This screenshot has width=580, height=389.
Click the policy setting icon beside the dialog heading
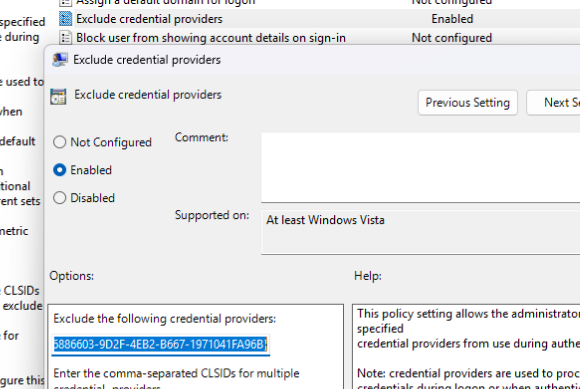coord(58,96)
